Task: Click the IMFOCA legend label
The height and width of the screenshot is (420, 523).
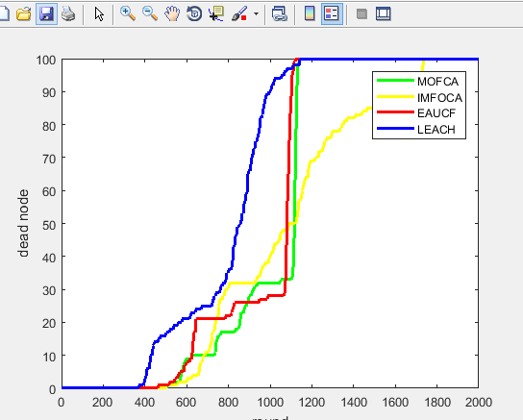Action: point(440,98)
